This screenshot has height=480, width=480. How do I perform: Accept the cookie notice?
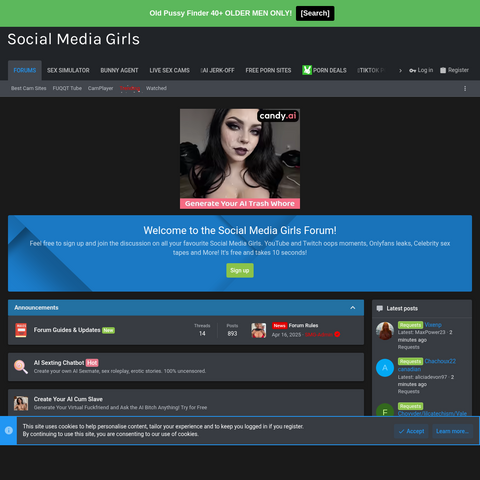(411, 431)
